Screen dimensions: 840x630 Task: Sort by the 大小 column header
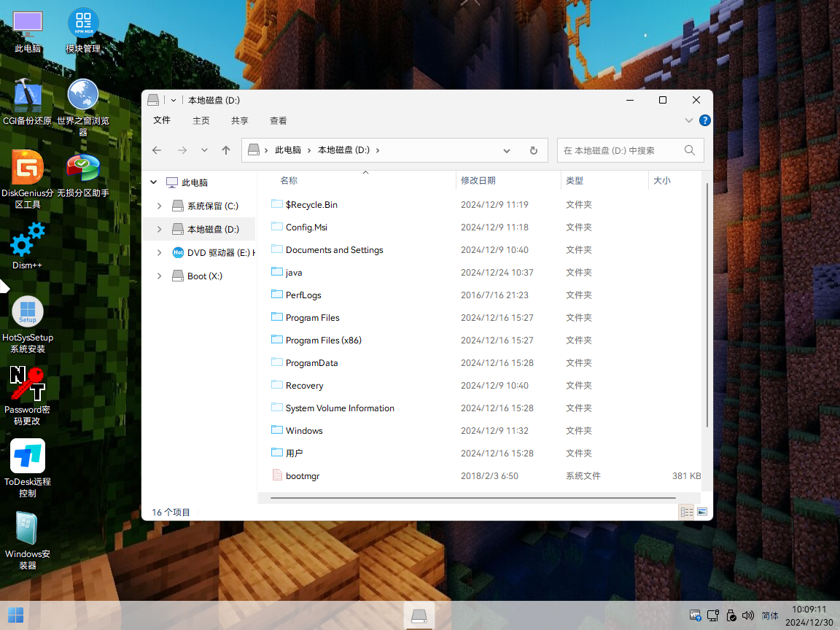coord(675,181)
